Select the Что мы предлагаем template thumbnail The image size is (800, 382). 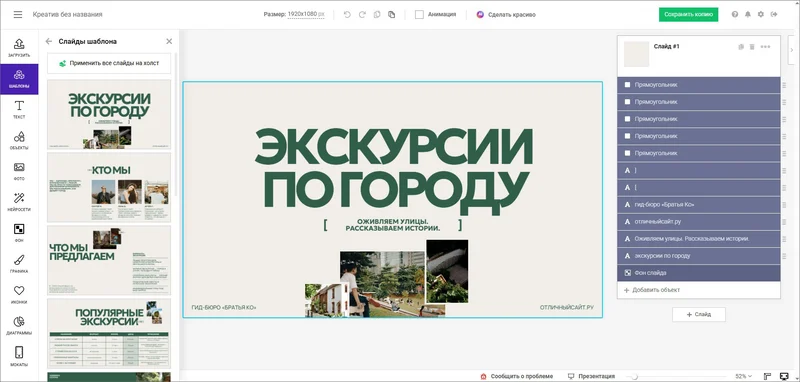[109, 260]
